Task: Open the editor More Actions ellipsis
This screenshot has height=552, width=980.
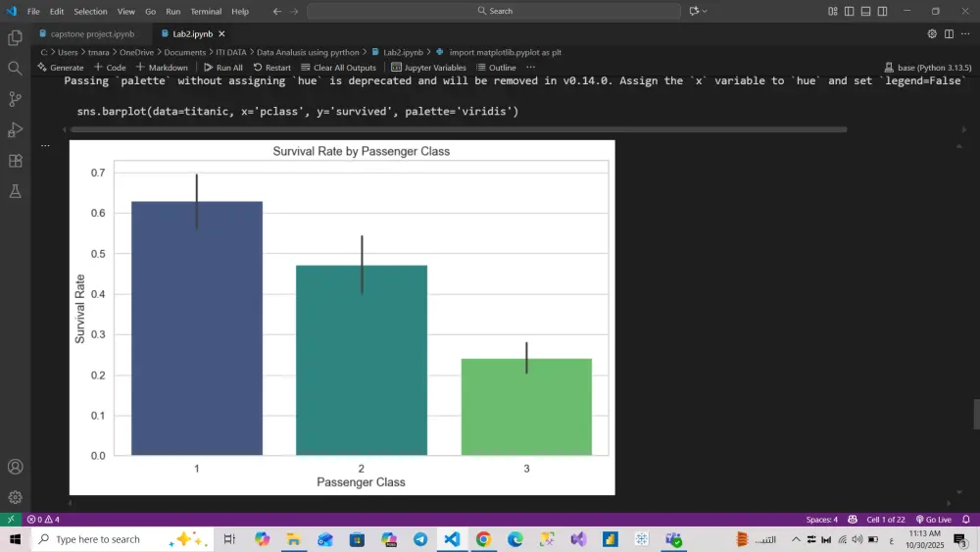Action: [965, 33]
